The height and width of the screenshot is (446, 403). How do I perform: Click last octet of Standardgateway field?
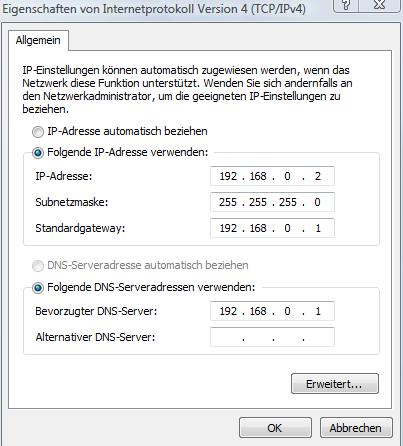point(318,228)
